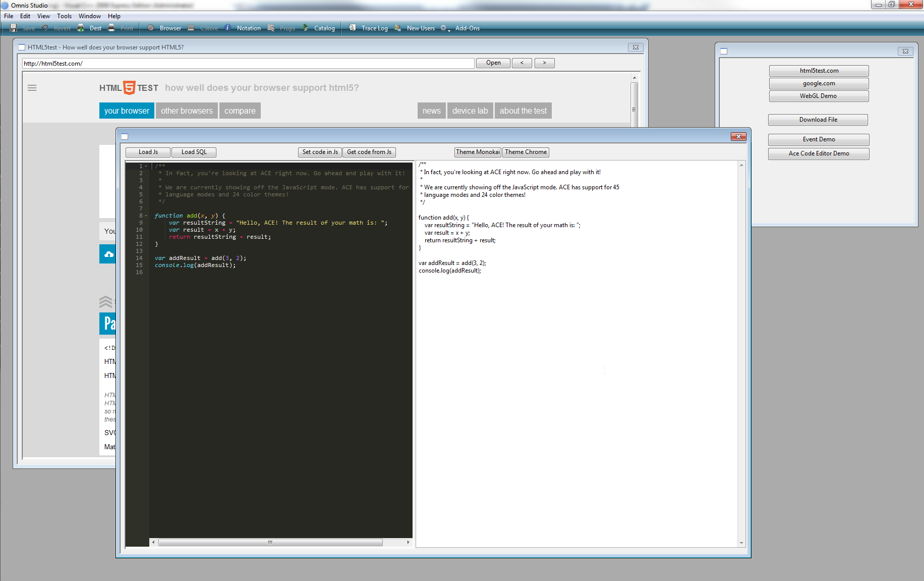Screen dimensions: 924x581
Task: Click the browser forward '>' button
Action: click(544, 63)
